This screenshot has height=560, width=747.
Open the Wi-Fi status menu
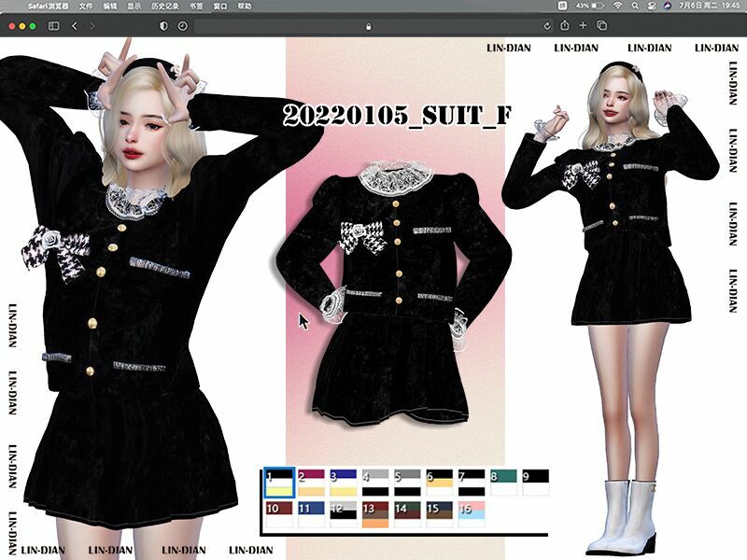tap(618, 6)
